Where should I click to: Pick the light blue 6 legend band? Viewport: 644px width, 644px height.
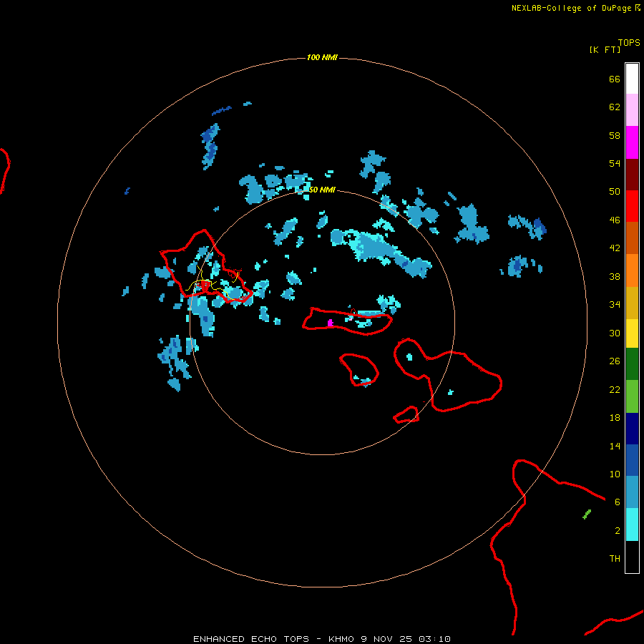632,492
